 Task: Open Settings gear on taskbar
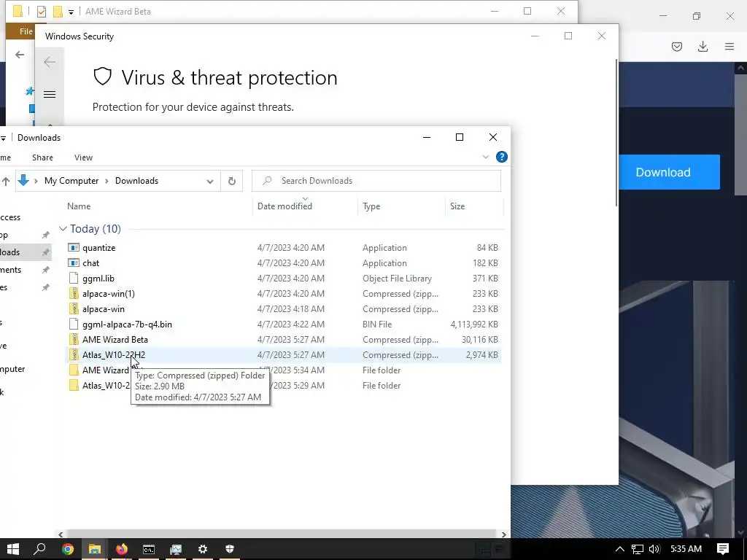(x=203, y=549)
